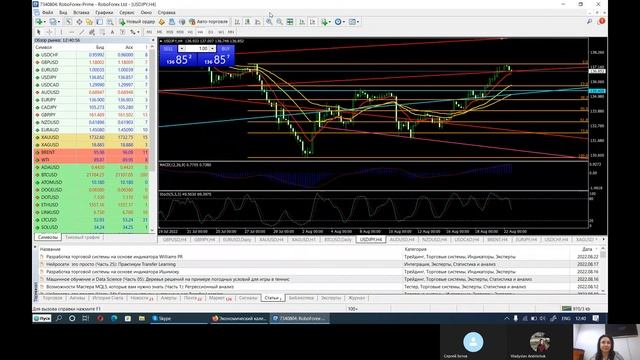Open Windows Пуск start button

(x=42, y=318)
